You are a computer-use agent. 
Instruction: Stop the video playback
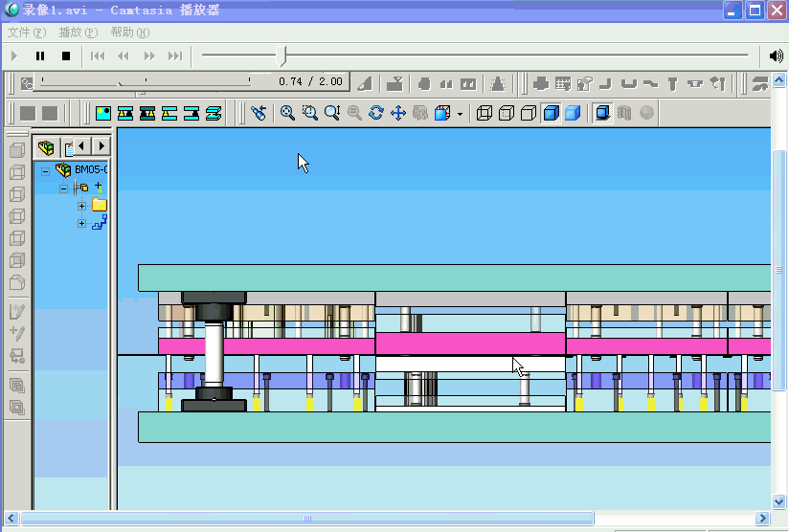[66, 55]
